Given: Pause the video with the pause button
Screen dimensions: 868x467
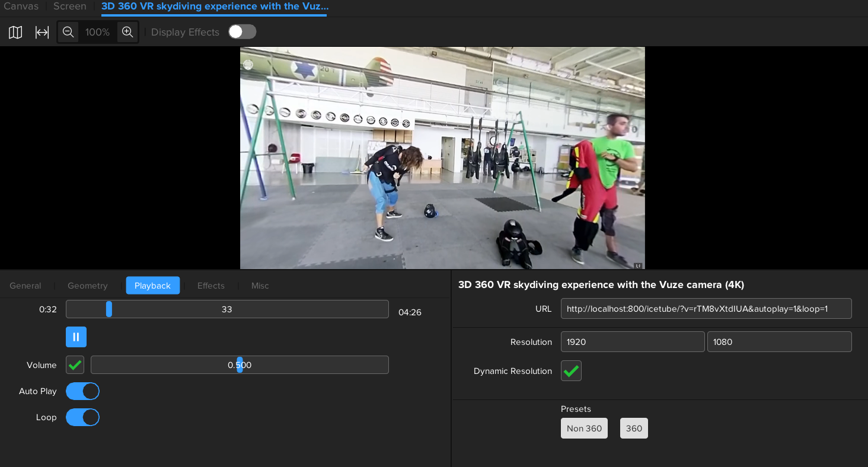Looking at the screenshot, I should tap(76, 337).
